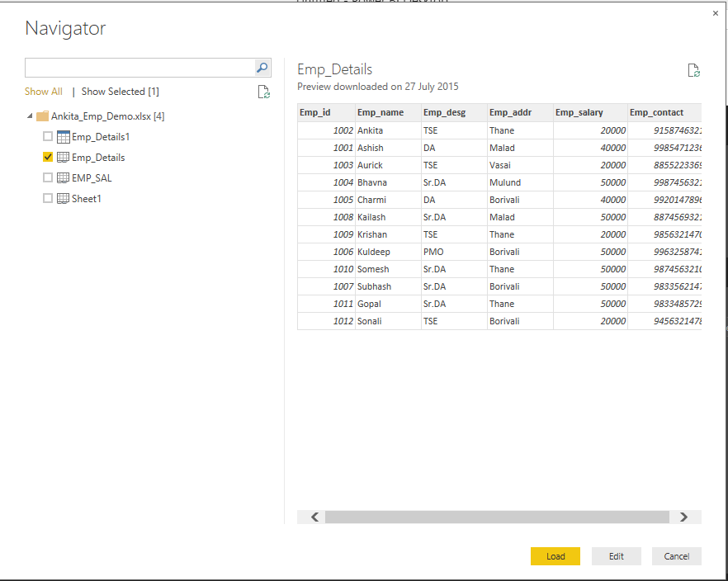
Task: Click the cell with name Gopal
Action: (388, 304)
